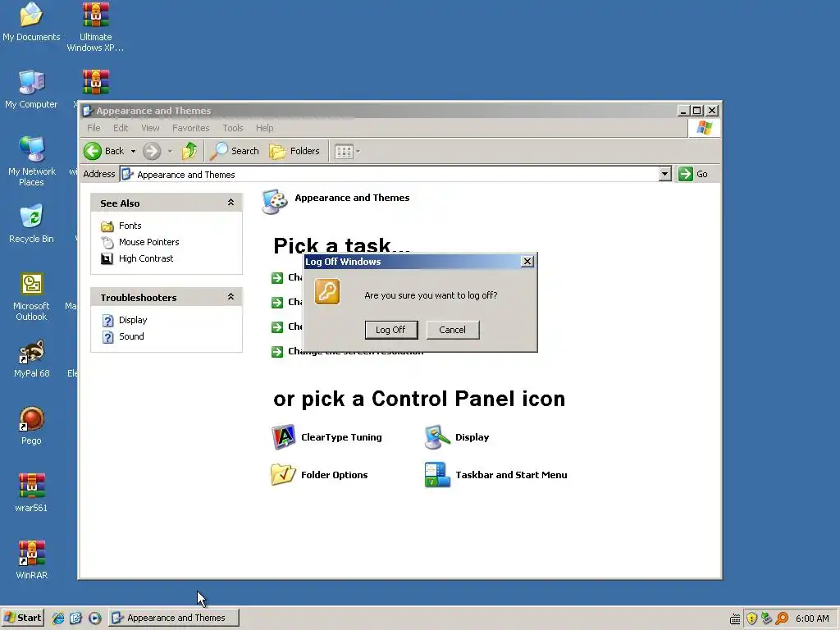The width and height of the screenshot is (840, 630).
Task: Click the Outlook Express Quick Launch icon
Action: [76, 619]
